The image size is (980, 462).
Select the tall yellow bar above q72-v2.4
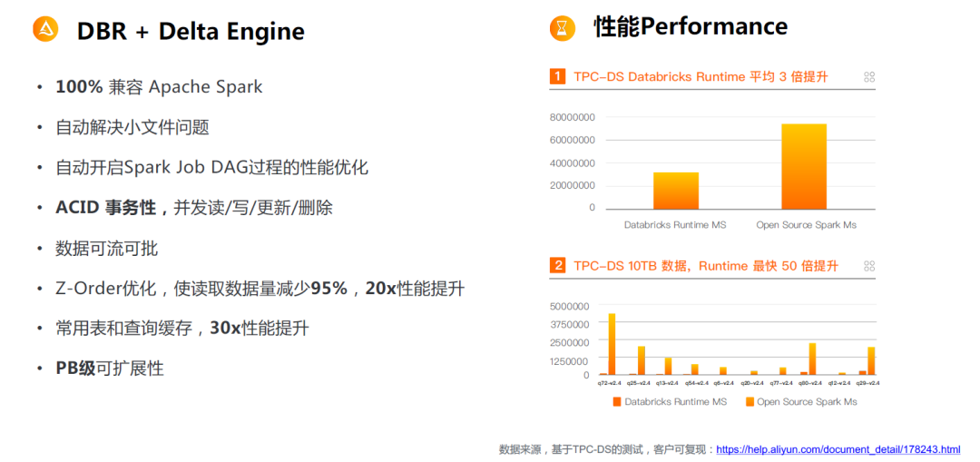tap(612, 344)
